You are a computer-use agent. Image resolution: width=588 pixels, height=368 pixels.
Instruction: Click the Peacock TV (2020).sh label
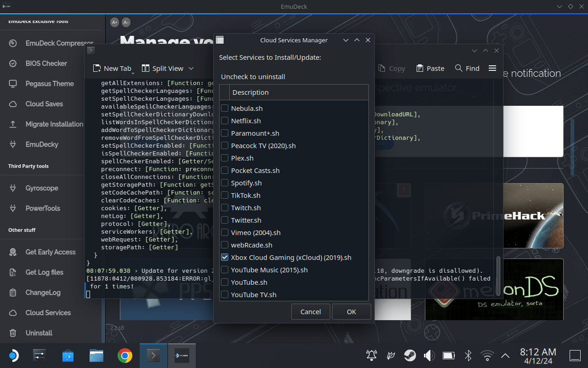263,145
